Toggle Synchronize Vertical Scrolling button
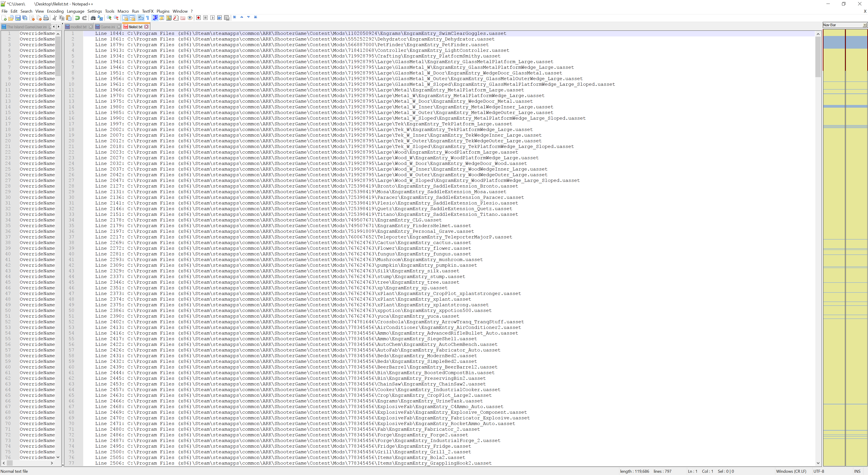This screenshot has height=475, width=868. (x=125, y=18)
